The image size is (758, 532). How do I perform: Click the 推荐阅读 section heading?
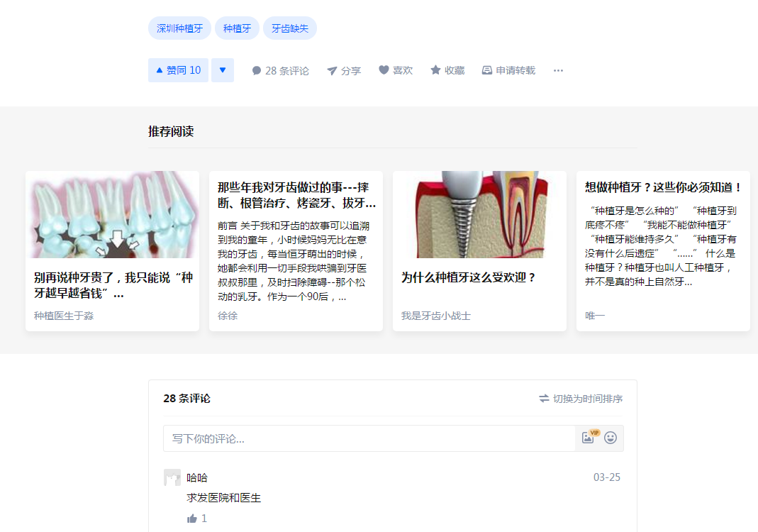[171, 131]
